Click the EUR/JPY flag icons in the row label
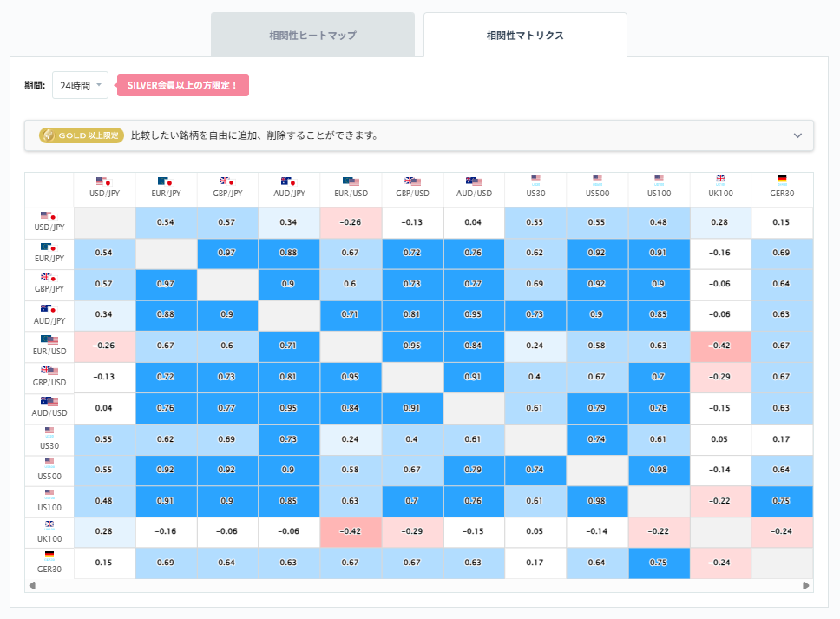This screenshot has height=619, width=840. tap(49, 246)
